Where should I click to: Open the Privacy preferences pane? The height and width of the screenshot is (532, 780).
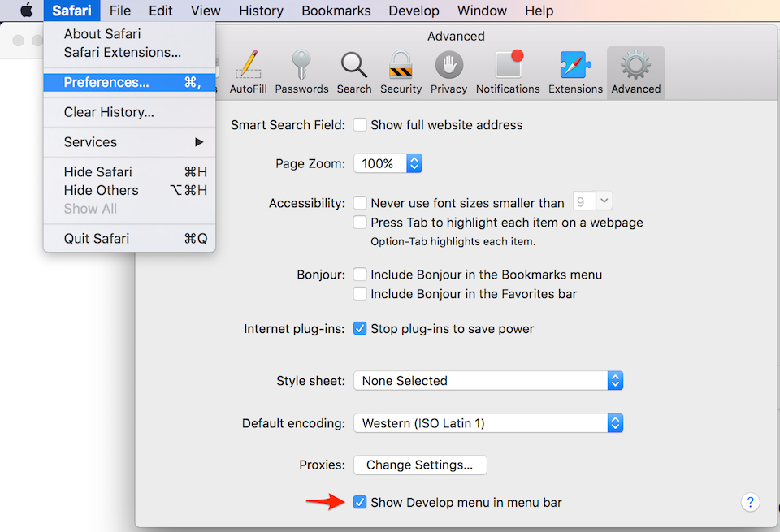click(448, 72)
